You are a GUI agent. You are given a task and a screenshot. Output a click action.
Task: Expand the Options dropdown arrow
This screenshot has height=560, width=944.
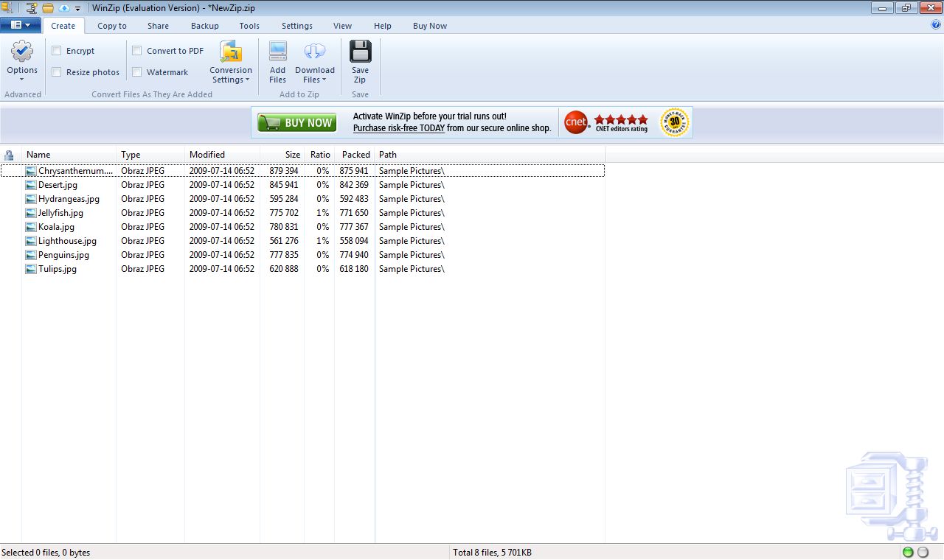(22, 80)
